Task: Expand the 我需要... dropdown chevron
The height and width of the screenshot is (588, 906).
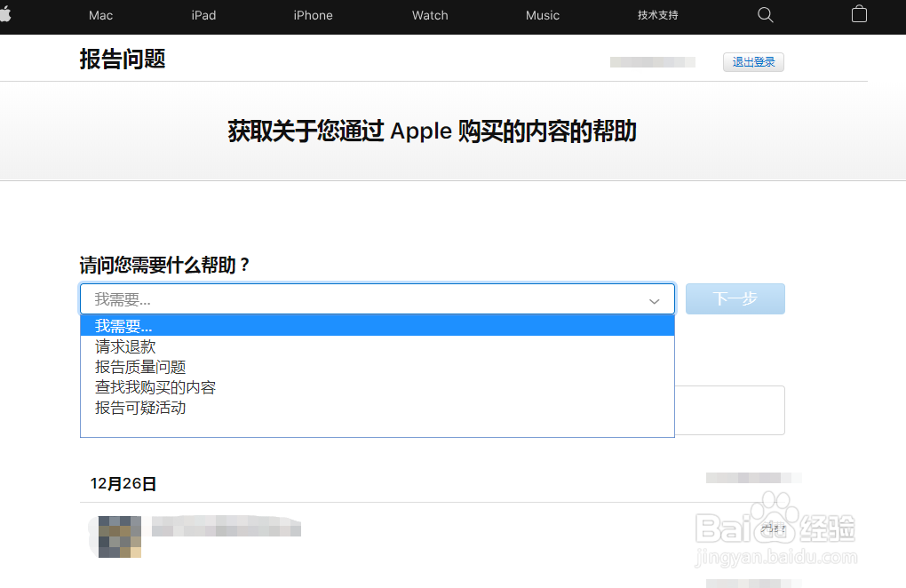Action: pos(655,299)
